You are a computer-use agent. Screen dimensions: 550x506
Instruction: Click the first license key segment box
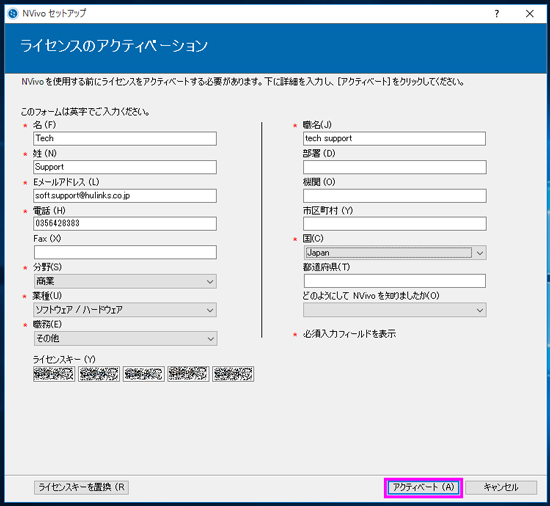tap(54, 374)
